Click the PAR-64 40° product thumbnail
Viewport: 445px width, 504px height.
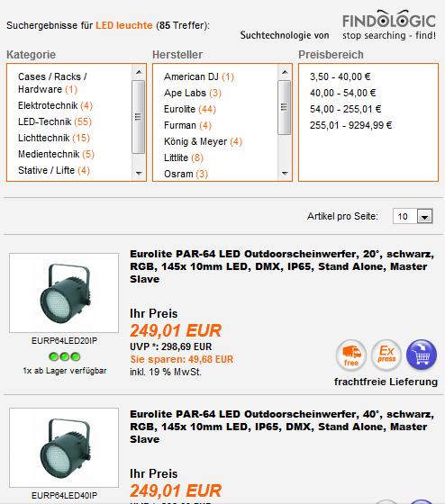click(64, 448)
